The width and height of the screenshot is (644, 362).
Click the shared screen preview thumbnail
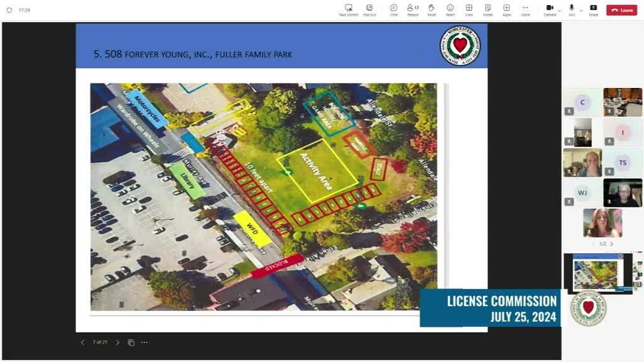(597, 273)
